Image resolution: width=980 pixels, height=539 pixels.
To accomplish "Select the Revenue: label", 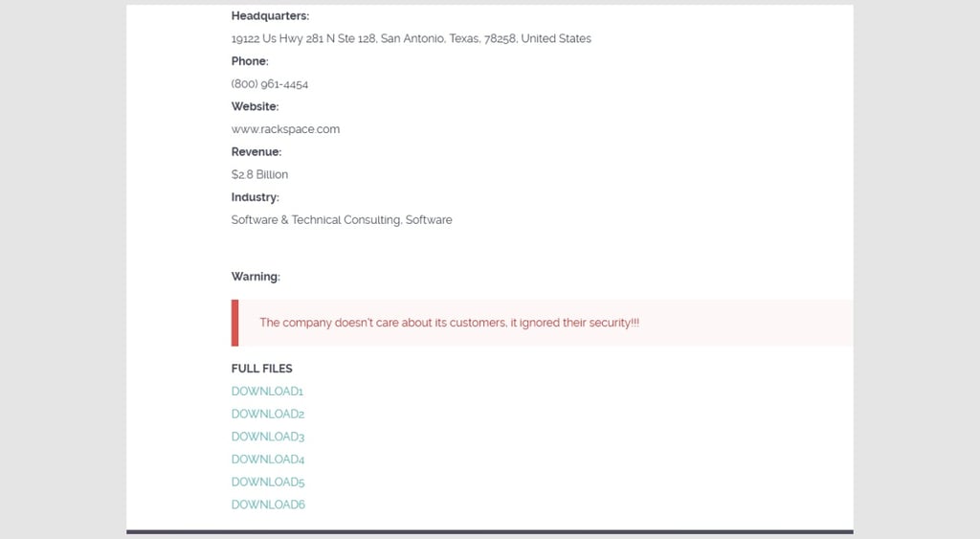I will point(256,152).
